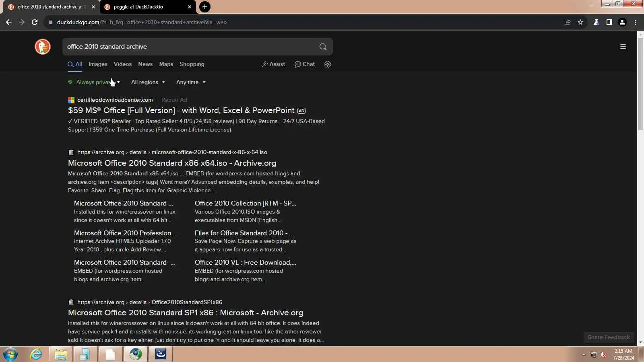Select the All search tab
Screen dimensions: 644x362
click(75, 64)
